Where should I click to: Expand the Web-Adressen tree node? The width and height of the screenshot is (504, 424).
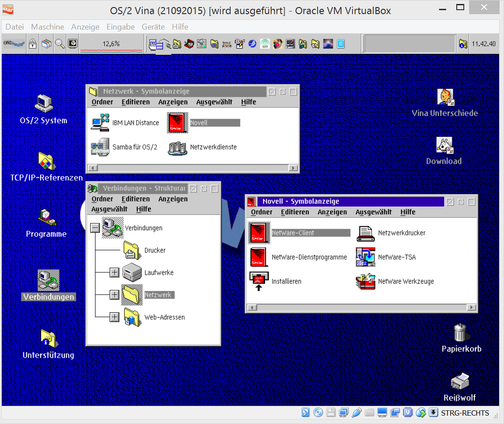(x=114, y=317)
